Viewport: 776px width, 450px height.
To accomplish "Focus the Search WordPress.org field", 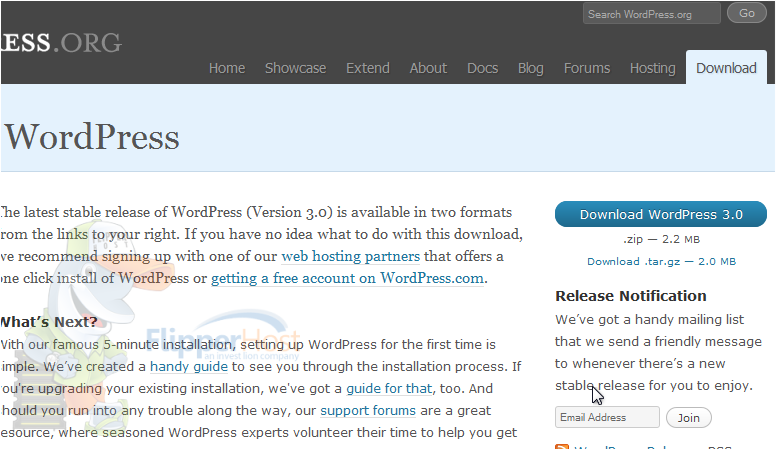I will pyautogui.click(x=651, y=14).
